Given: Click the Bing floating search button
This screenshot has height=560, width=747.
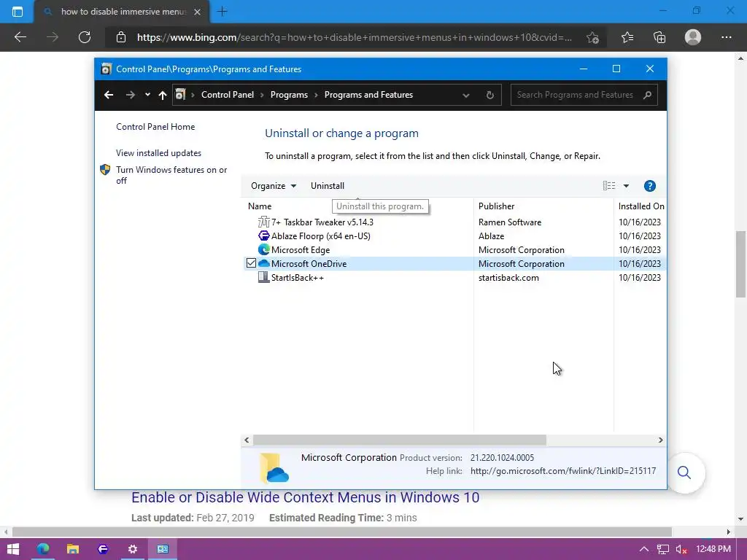Looking at the screenshot, I should 684,472.
